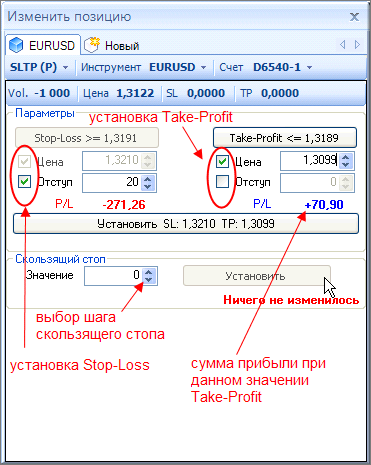This screenshot has height=465, width=371.
Task: Click the Установить button for trailing stop
Action: tap(257, 276)
